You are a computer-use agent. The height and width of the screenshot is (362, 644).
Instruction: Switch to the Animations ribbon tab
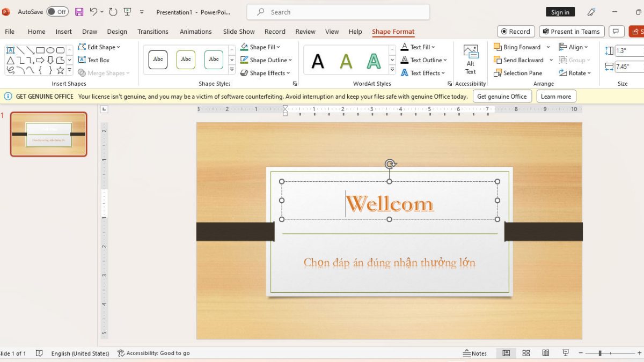pyautogui.click(x=195, y=32)
